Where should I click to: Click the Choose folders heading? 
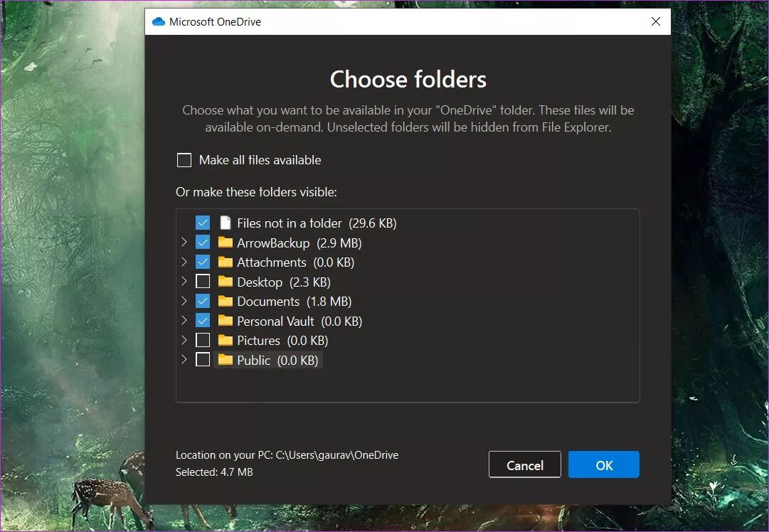[x=408, y=80]
